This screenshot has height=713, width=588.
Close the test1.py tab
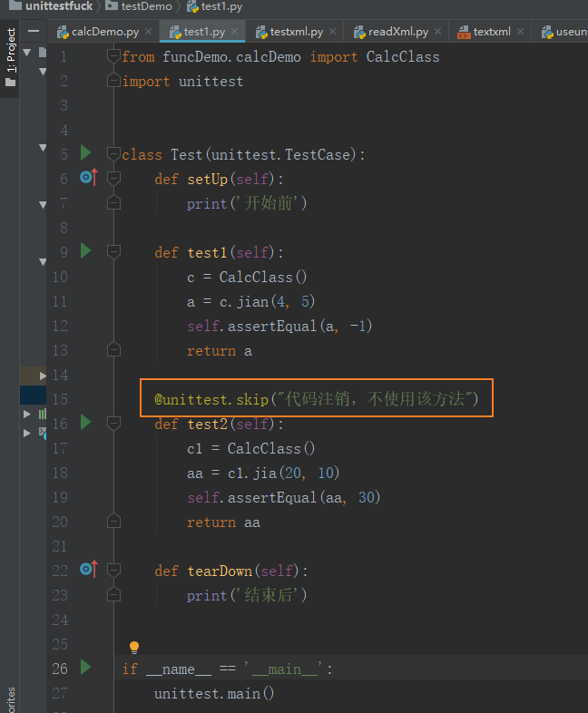point(234,32)
